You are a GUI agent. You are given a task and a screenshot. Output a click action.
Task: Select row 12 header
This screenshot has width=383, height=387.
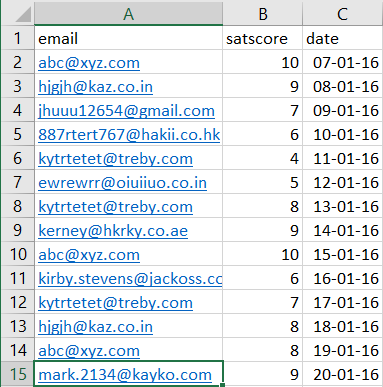tap(18, 302)
